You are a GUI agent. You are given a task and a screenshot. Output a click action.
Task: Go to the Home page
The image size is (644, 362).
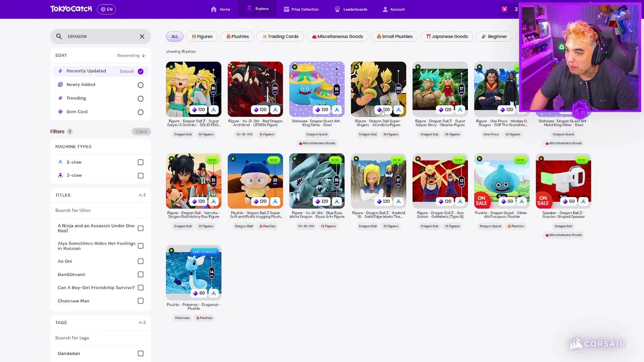[220, 9]
